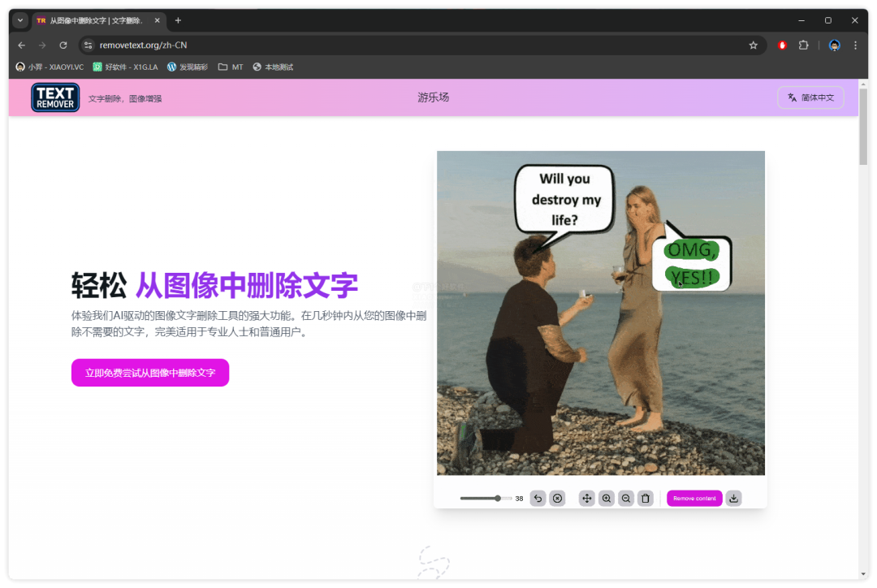Click the 从图像中删除文字 purple heading

coord(247,285)
